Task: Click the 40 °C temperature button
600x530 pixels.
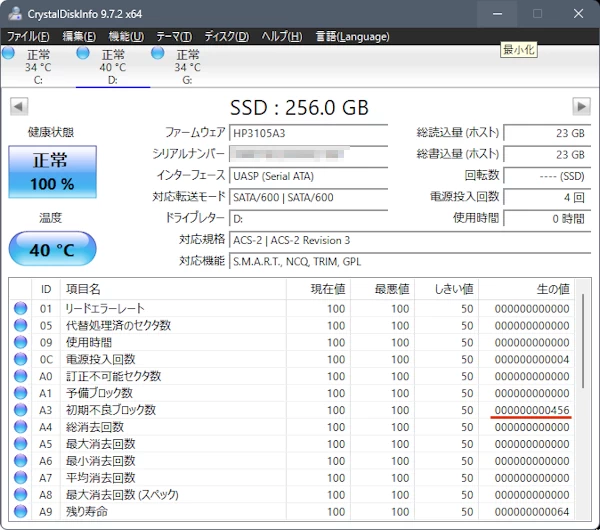Action: click(53, 249)
